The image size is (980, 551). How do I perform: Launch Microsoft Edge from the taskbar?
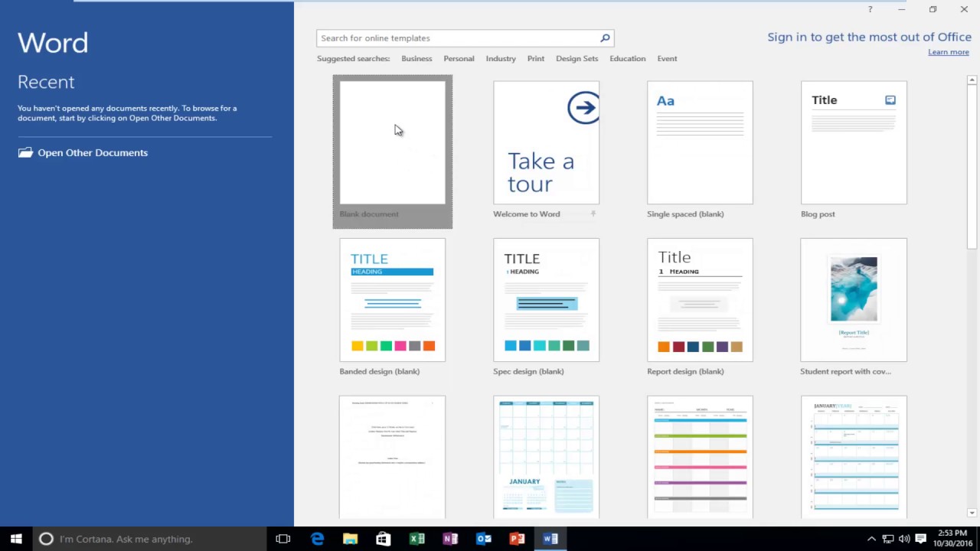(x=317, y=539)
